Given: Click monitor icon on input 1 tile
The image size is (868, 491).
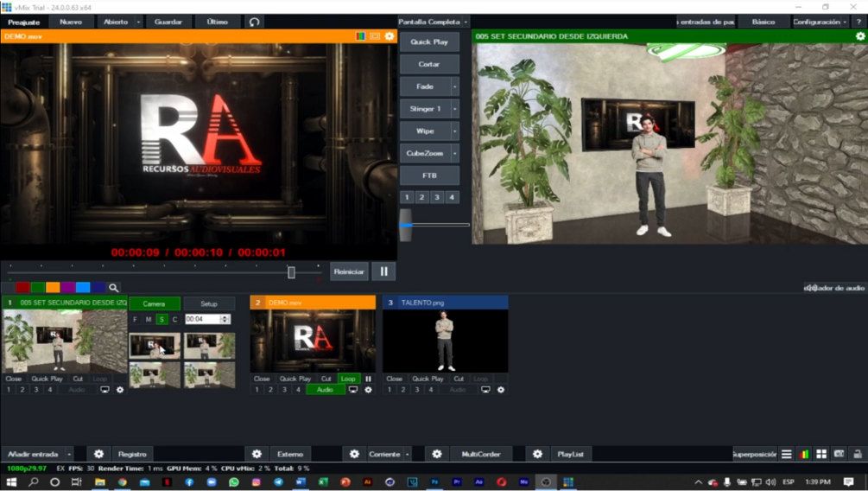Looking at the screenshot, I should pyautogui.click(x=105, y=390).
